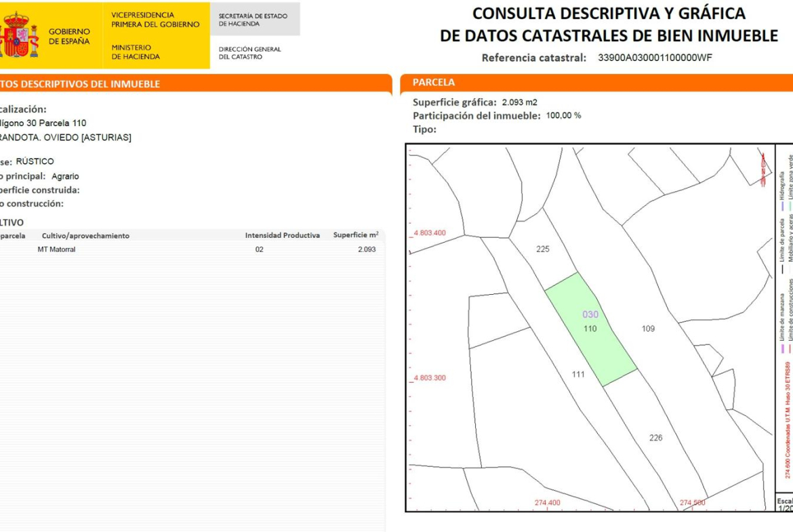Click the cadastral reference number 33900A030001100000WF
793x532 pixels.
tap(655, 58)
